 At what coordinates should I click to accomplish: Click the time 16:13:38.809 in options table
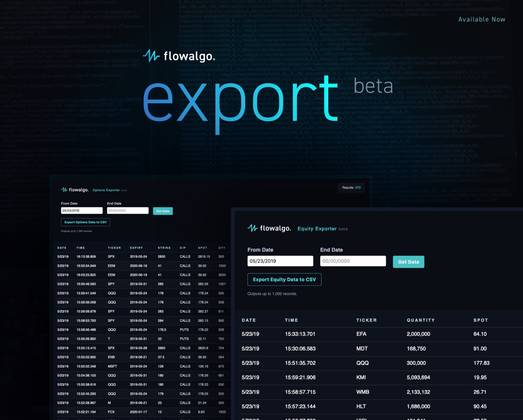coord(86,256)
